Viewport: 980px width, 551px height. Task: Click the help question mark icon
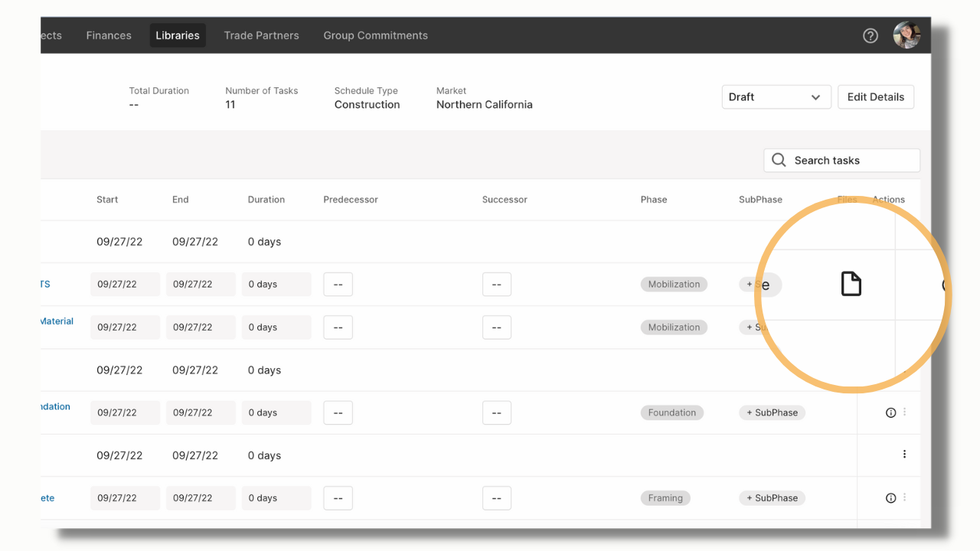(x=871, y=35)
